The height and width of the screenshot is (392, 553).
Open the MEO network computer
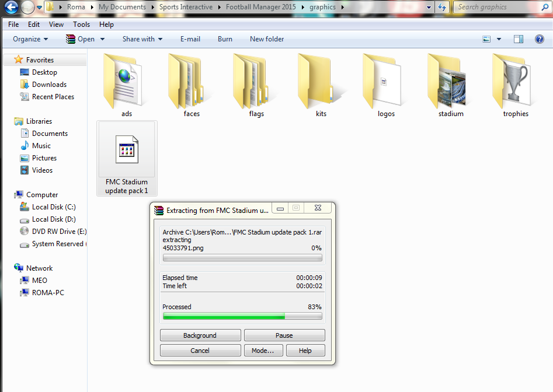39,281
